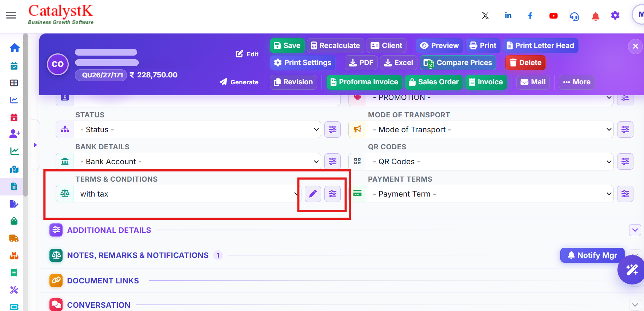Download as PDF
Viewport: 644px width, 311px height.
pos(361,62)
